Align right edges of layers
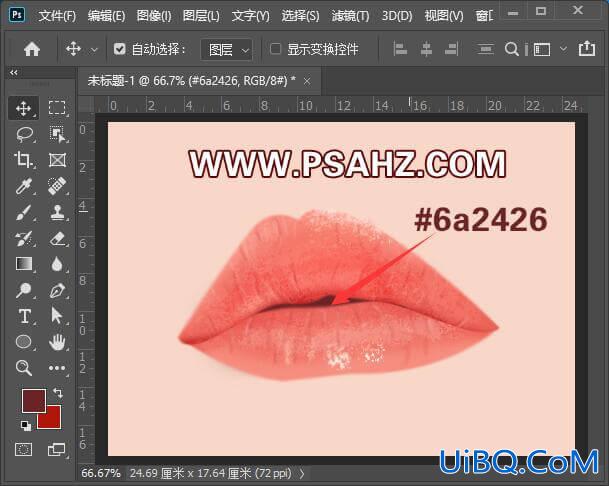 pyautogui.click(x=451, y=49)
